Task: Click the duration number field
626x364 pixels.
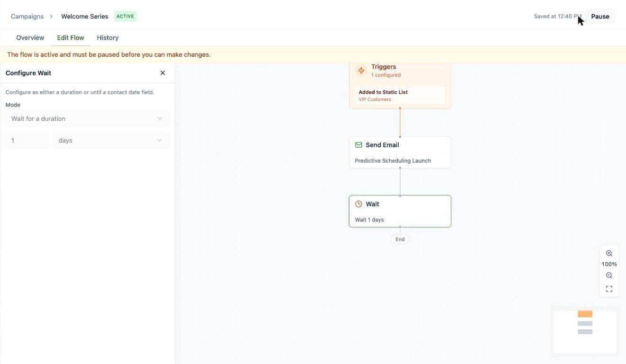Action: (27, 141)
